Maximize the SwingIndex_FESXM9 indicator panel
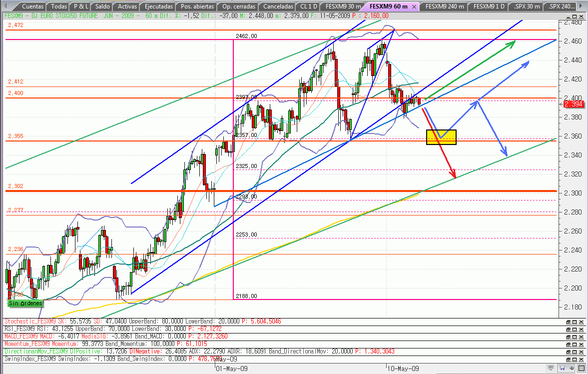The width and height of the screenshot is (588, 374). [575, 359]
